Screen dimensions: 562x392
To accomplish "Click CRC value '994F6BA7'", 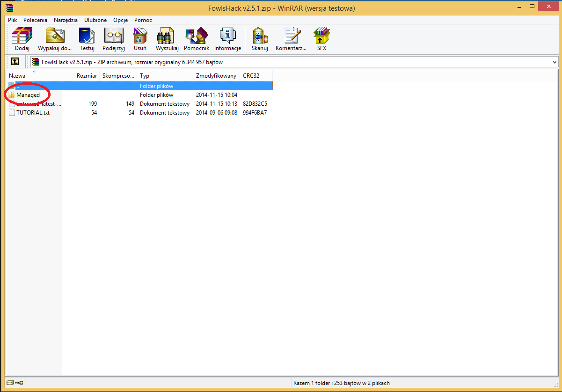I will pyautogui.click(x=255, y=113).
